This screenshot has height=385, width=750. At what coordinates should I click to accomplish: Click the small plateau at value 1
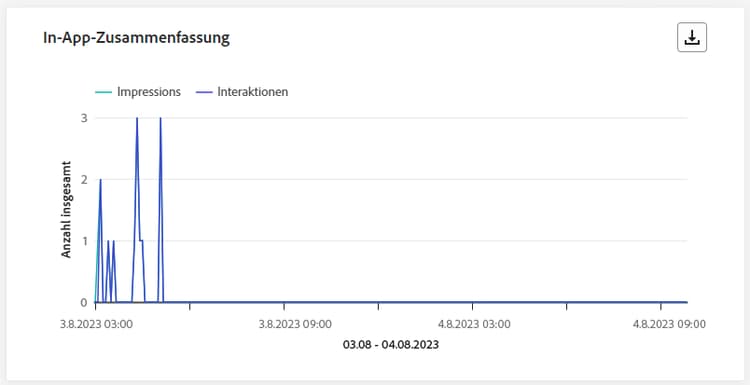click(x=141, y=241)
